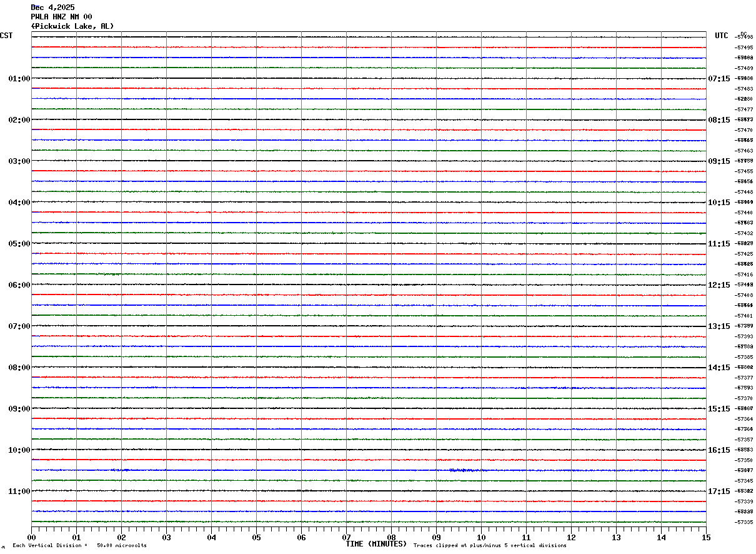Click the DC offset value -57408
Viewport: 756px width, 554px height.
(x=744, y=295)
